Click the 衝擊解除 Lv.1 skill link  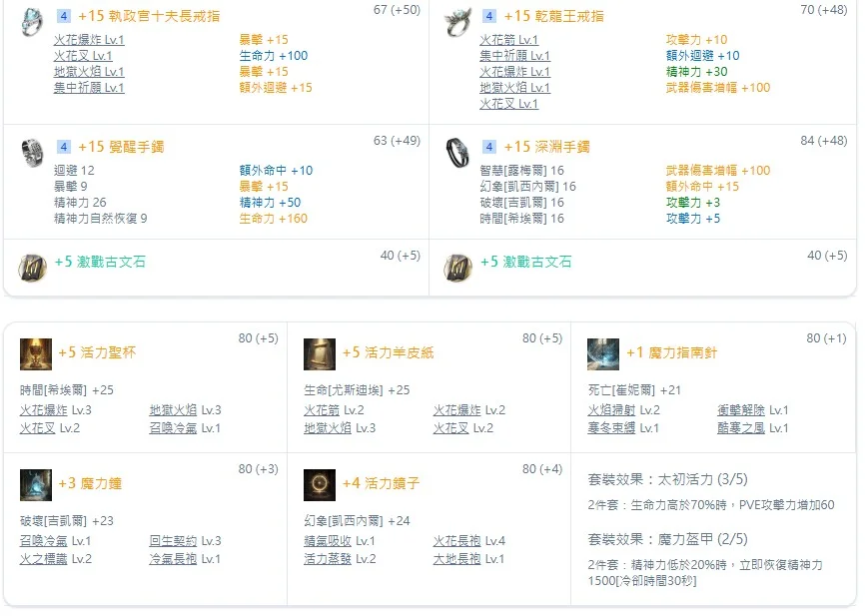(752, 409)
